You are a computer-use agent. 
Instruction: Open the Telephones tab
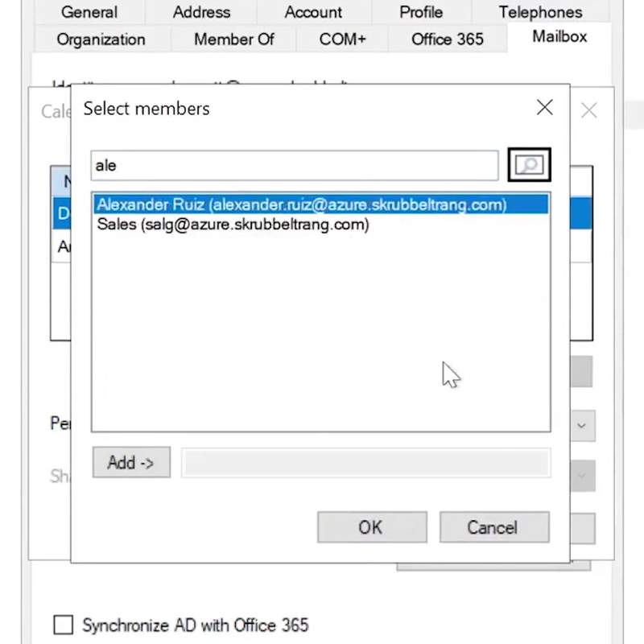[540, 12]
